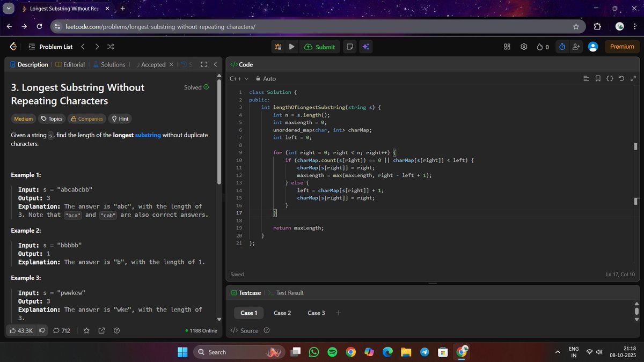Click the format code lines icon

pyautogui.click(x=586, y=79)
